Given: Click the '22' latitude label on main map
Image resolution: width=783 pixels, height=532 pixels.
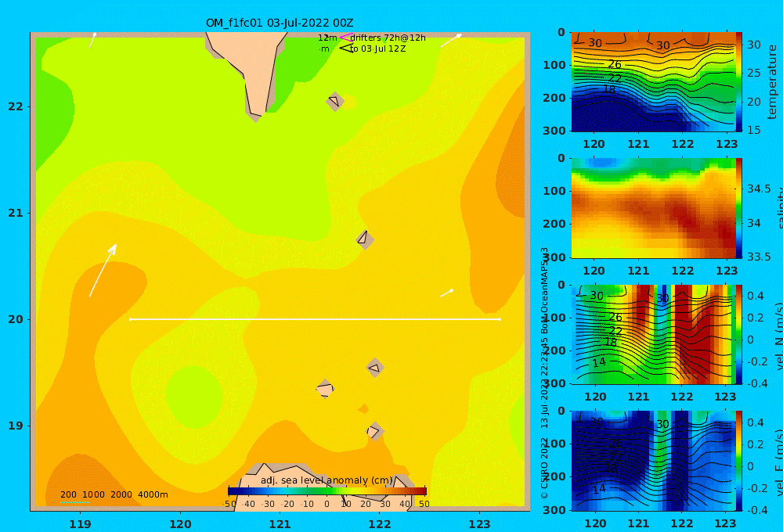Looking at the screenshot, I should (x=16, y=106).
